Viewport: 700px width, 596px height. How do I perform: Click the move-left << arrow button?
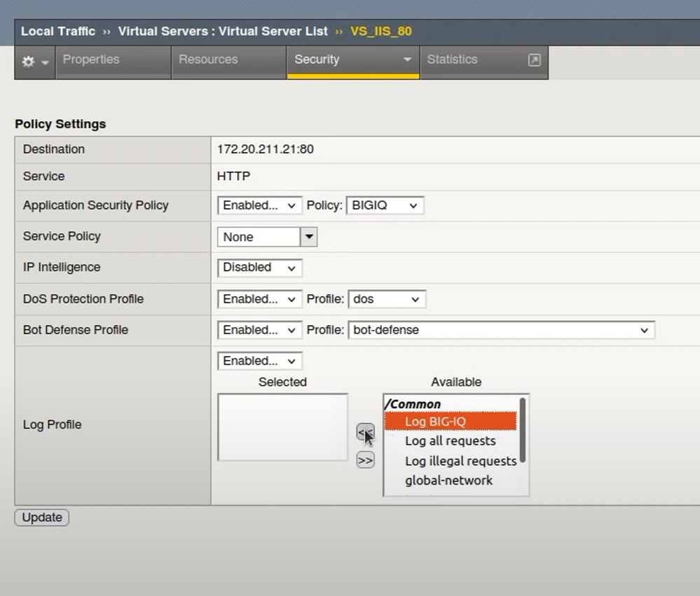click(x=365, y=433)
